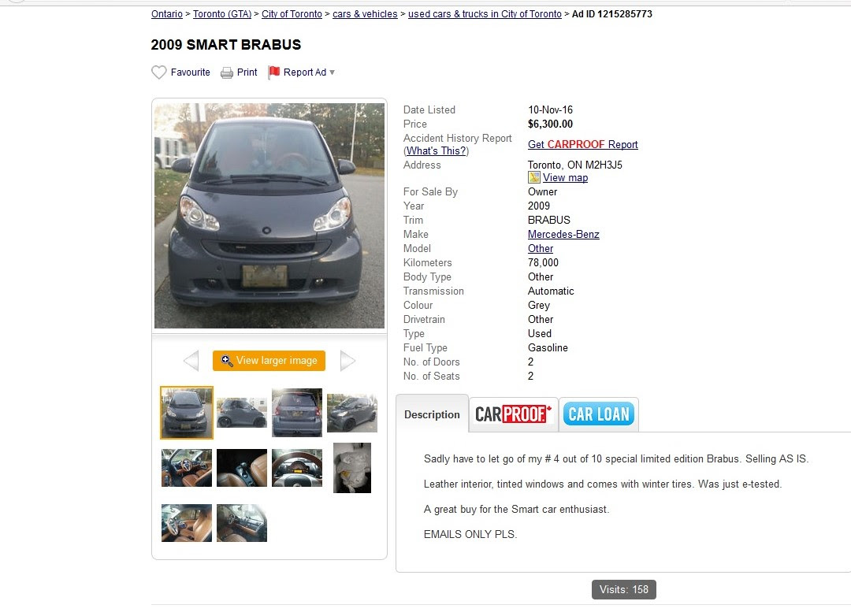Click the View larger image button
This screenshot has width=851, height=616.
(269, 360)
